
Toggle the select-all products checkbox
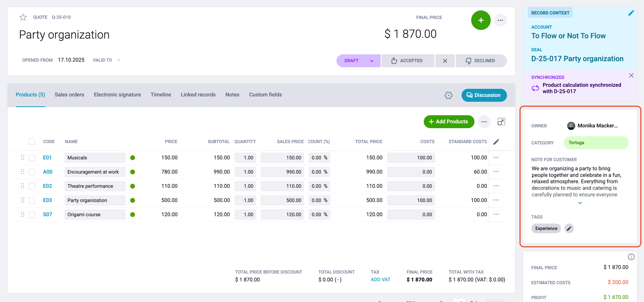click(31, 141)
